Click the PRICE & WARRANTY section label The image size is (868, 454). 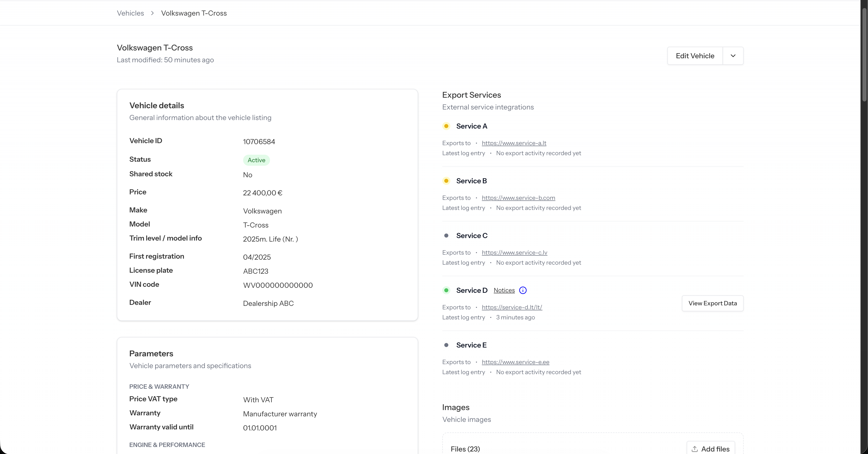(159, 387)
